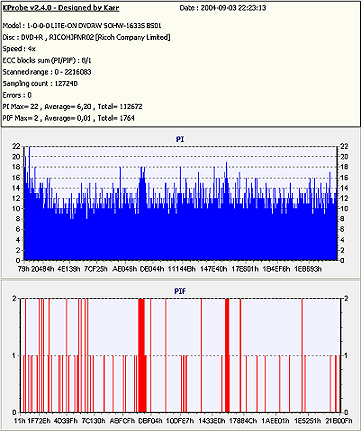Click the thick red PIF block near 17884Ch

pyautogui.click(x=227, y=355)
